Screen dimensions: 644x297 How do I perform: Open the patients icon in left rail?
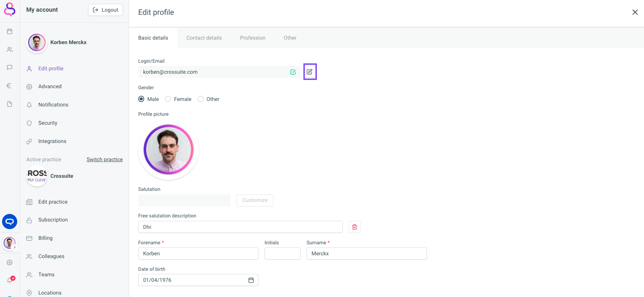coord(10,50)
